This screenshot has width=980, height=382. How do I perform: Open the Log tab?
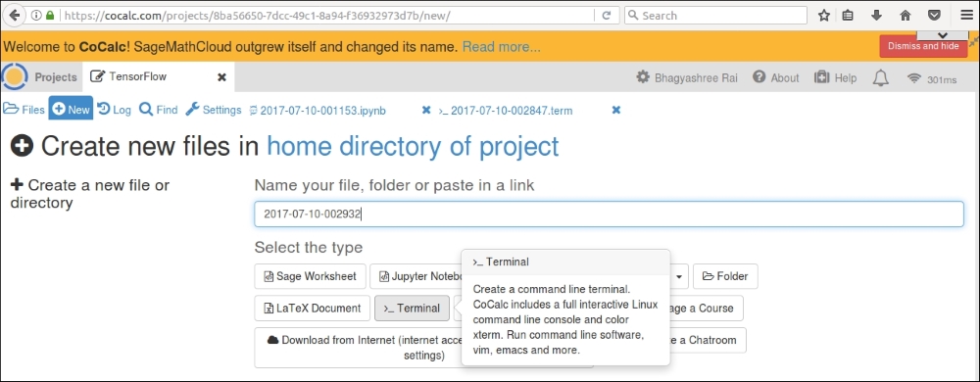115,110
